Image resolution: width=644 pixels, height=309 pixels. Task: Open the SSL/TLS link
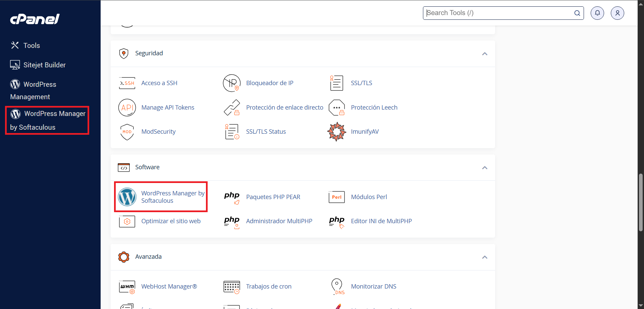tap(362, 83)
